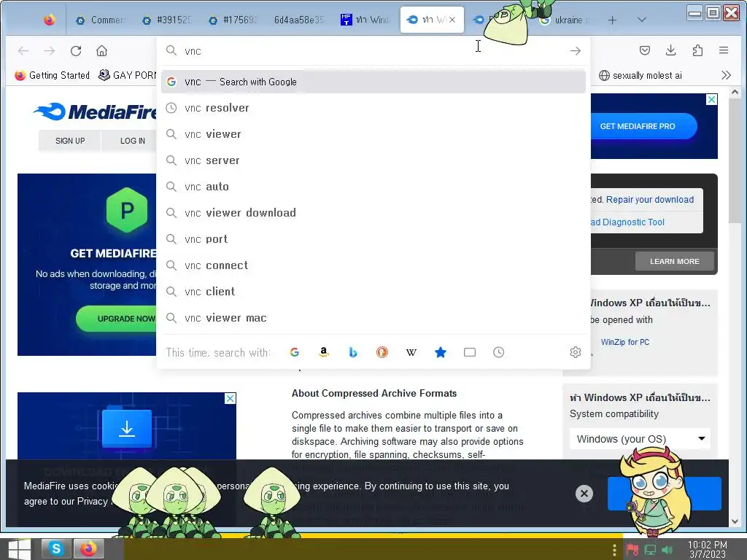The width and height of the screenshot is (747, 560).
Task: Open Skype from the taskbar
Action: pos(56,549)
